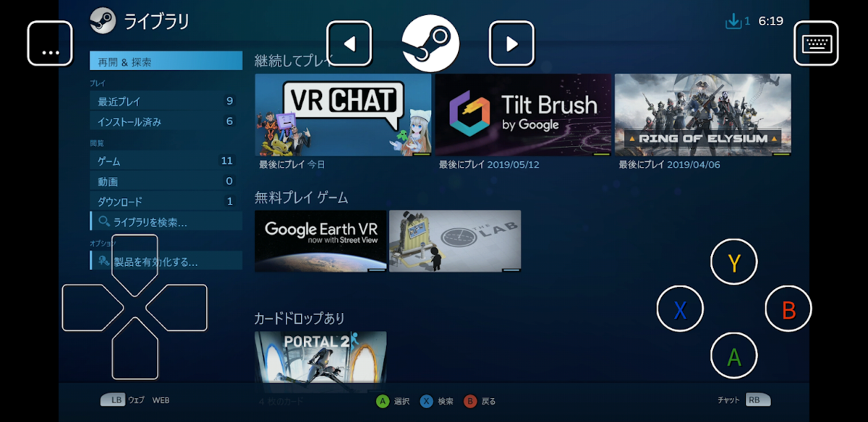Click the LB web hint icon

pos(112,400)
